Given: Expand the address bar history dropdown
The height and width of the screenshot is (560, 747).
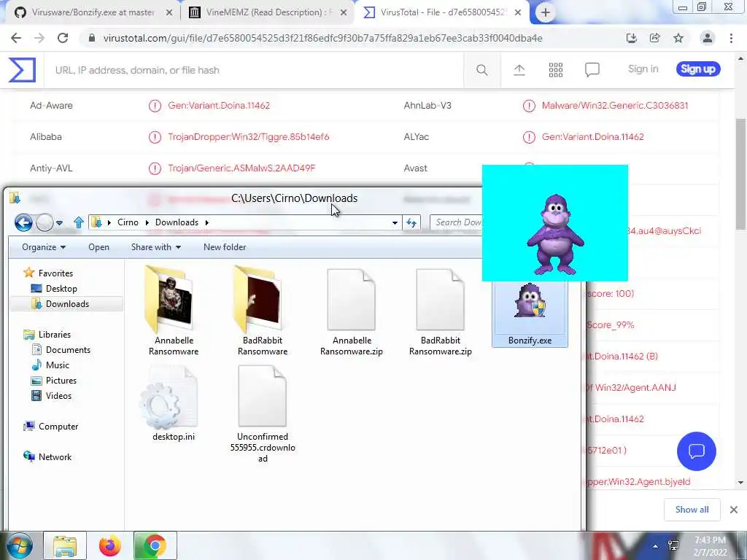Looking at the screenshot, I should pyautogui.click(x=395, y=222).
